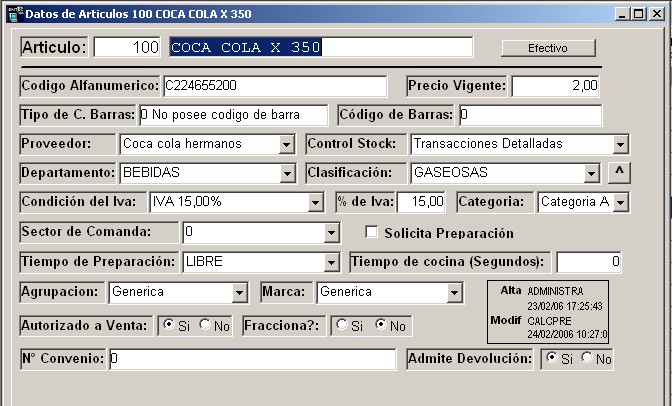The height and width of the screenshot is (406, 672).
Task: Select No for Fracciona
Action: coord(381,325)
